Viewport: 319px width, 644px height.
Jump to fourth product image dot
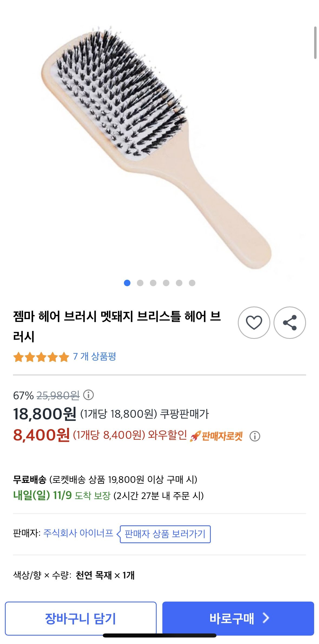click(x=166, y=283)
